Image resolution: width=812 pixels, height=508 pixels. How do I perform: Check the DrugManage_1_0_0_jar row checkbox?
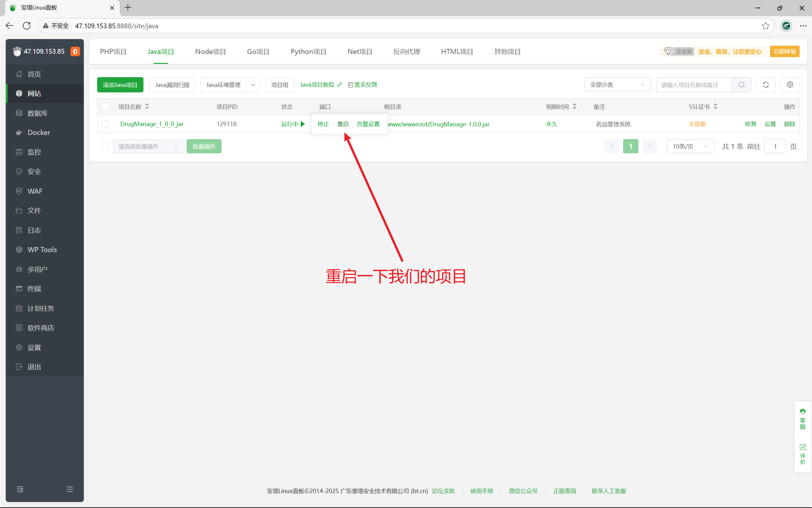[105, 124]
